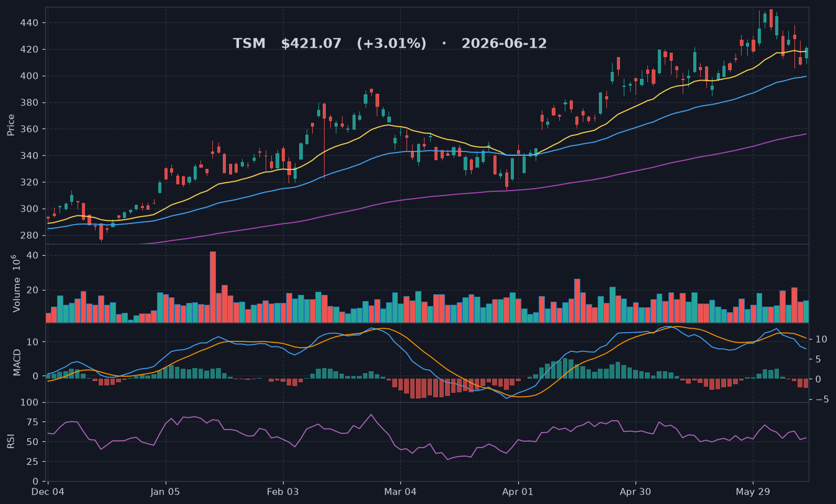Click the 340 price axis tick
Viewport: 836px width, 504px height.
click(30, 156)
